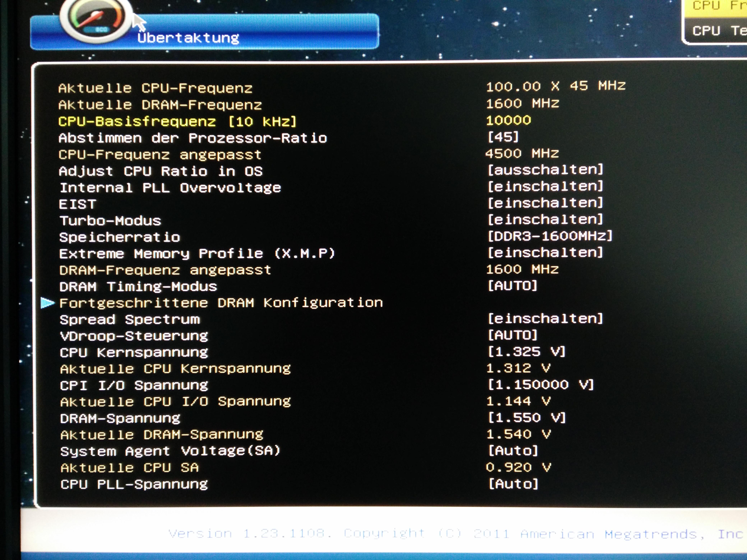Adjust CPU Kernspannung 1.325 V value
This screenshot has height=560, width=747.
pos(526,352)
